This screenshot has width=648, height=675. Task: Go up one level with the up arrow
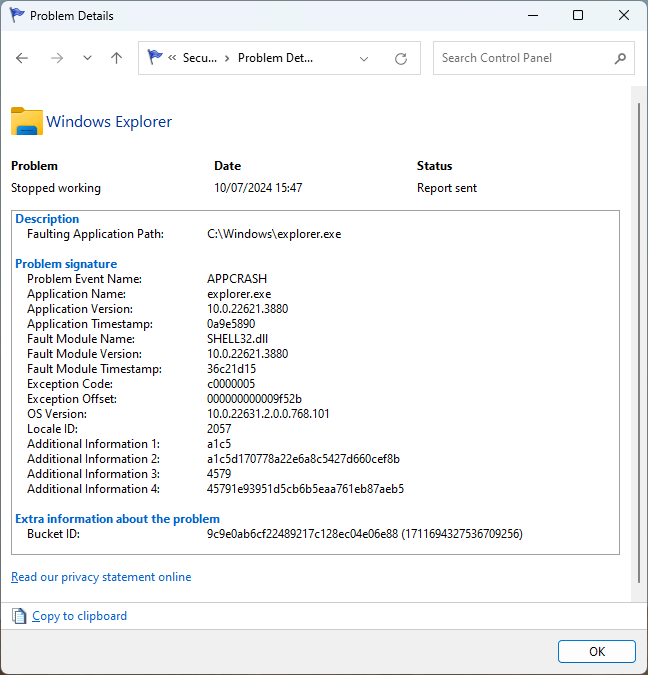tap(116, 58)
